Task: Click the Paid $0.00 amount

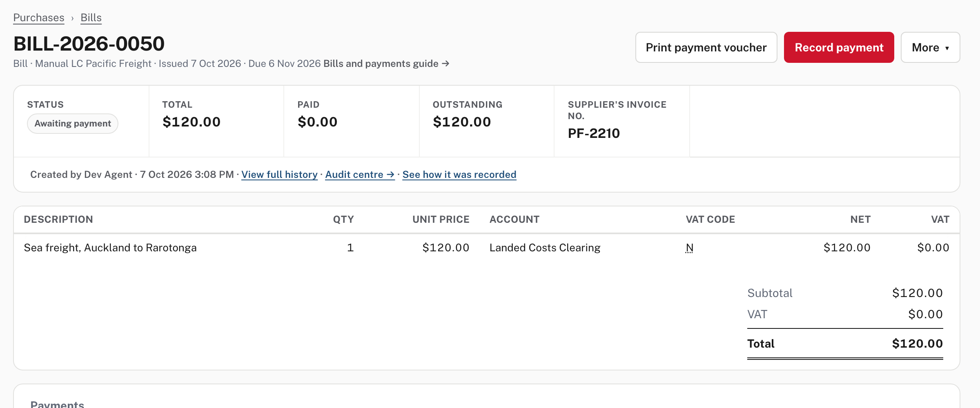Action: tap(317, 122)
